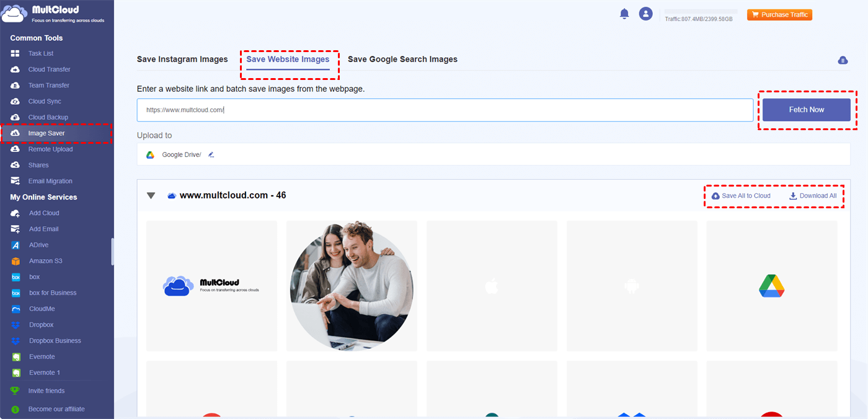The width and height of the screenshot is (868, 419).
Task: Click Download All for fetched images
Action: click(813, 195)
